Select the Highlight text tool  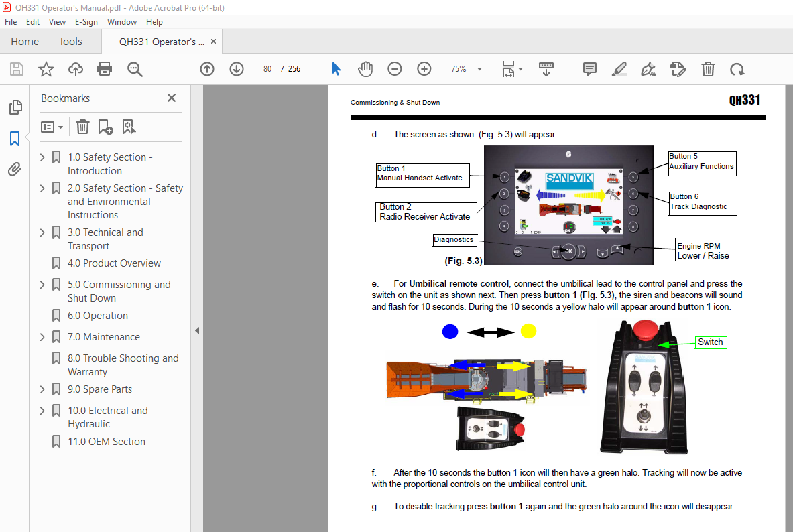point(619,69)
